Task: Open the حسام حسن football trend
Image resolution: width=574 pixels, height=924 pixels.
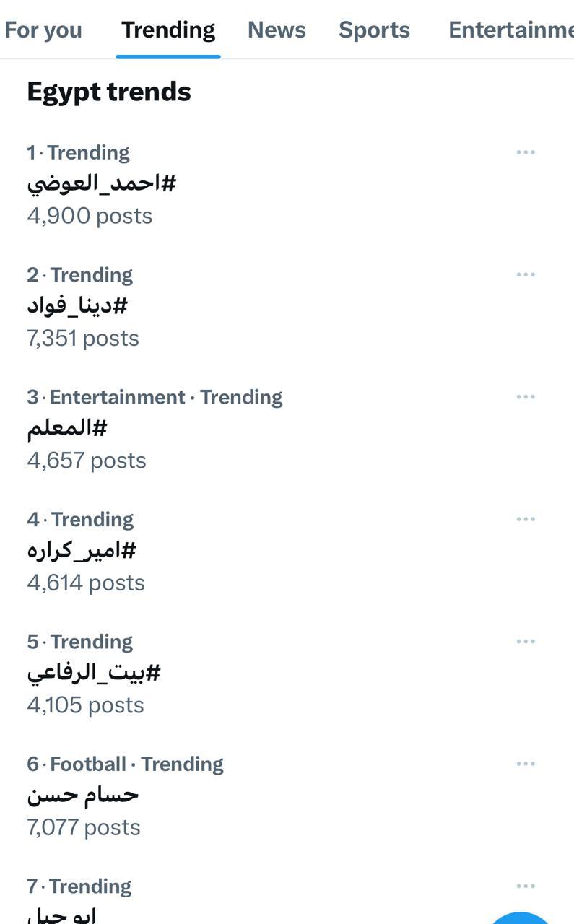Action: coord(83,796)
